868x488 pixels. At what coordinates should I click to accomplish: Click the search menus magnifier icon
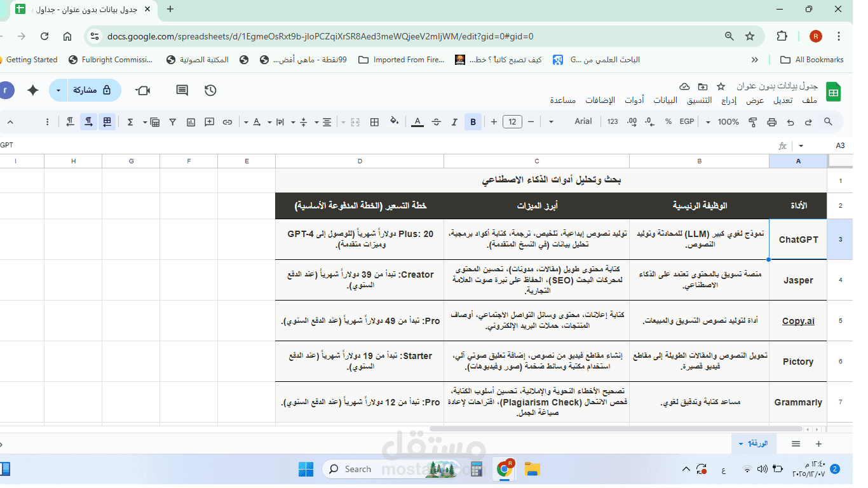pos(828,122)
